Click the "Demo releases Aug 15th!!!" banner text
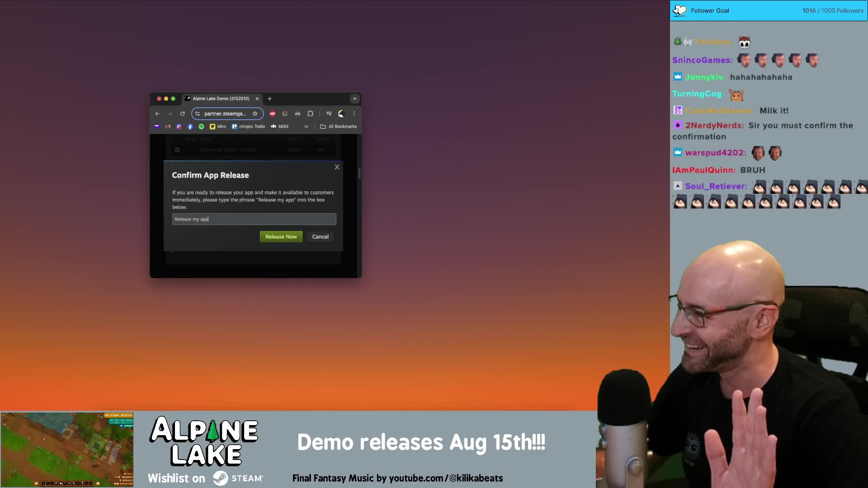 pos(421,442)
